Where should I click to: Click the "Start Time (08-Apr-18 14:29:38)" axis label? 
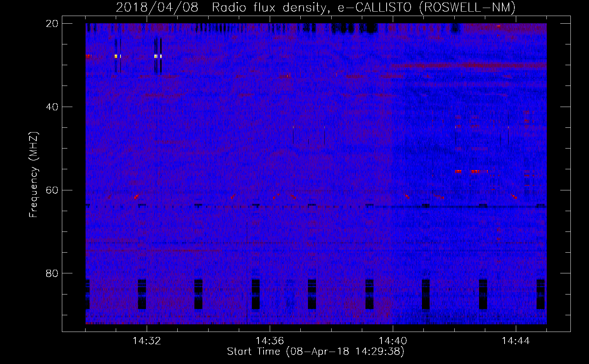click(x=316, y=352)
